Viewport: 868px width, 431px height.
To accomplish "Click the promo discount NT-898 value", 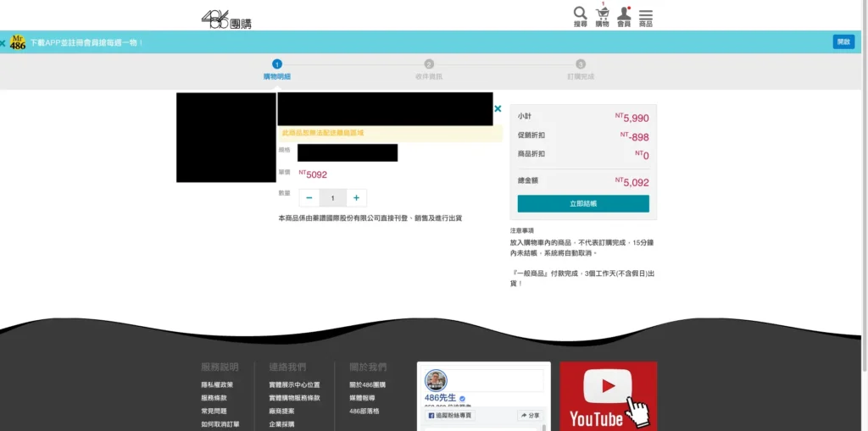I will tap(634, 136).
